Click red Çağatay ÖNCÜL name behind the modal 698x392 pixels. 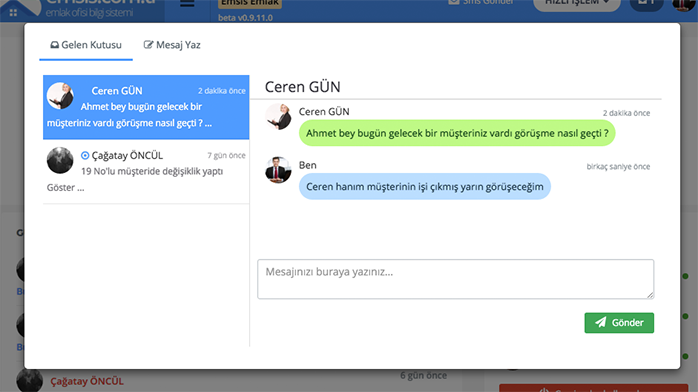pyautogui.click(x=87, y=381)
